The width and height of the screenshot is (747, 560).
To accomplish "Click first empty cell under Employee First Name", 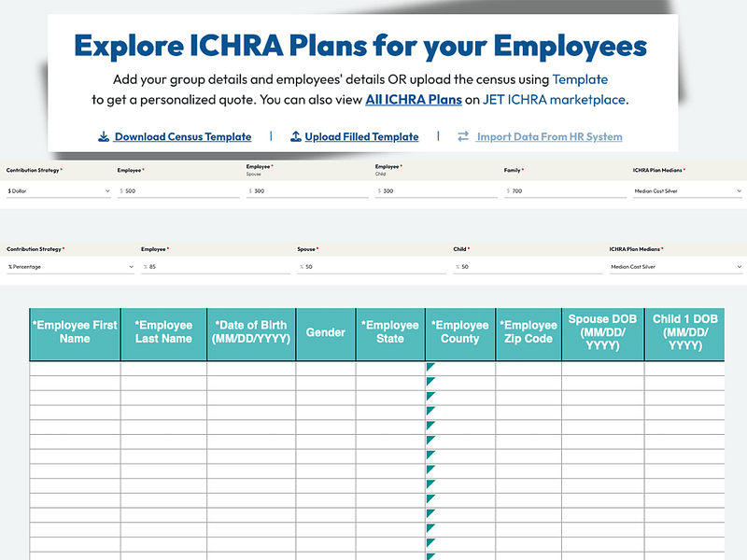I will point(75,368).
